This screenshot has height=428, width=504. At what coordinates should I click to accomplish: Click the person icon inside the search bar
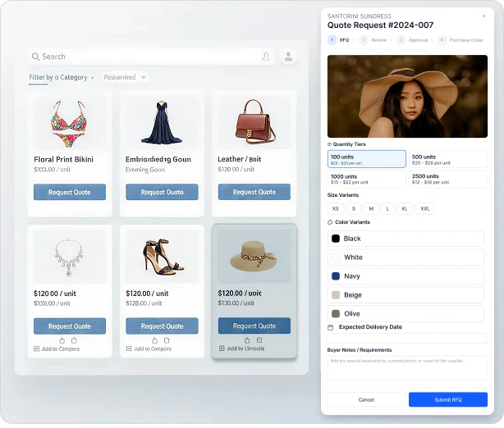pos(265,57)
